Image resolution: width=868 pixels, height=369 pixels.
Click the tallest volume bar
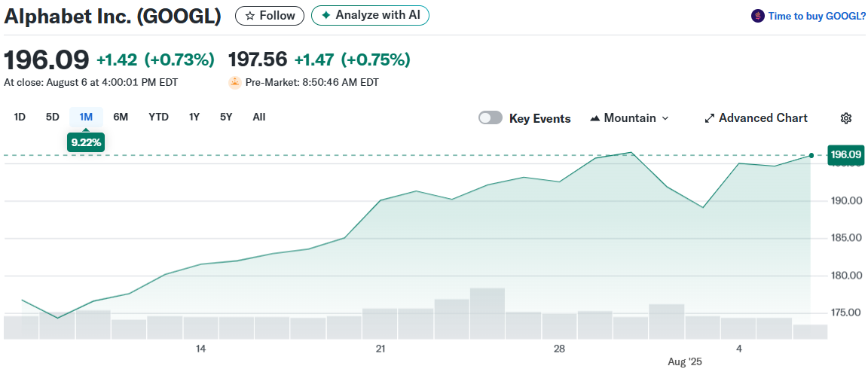[x=487, y=314]
